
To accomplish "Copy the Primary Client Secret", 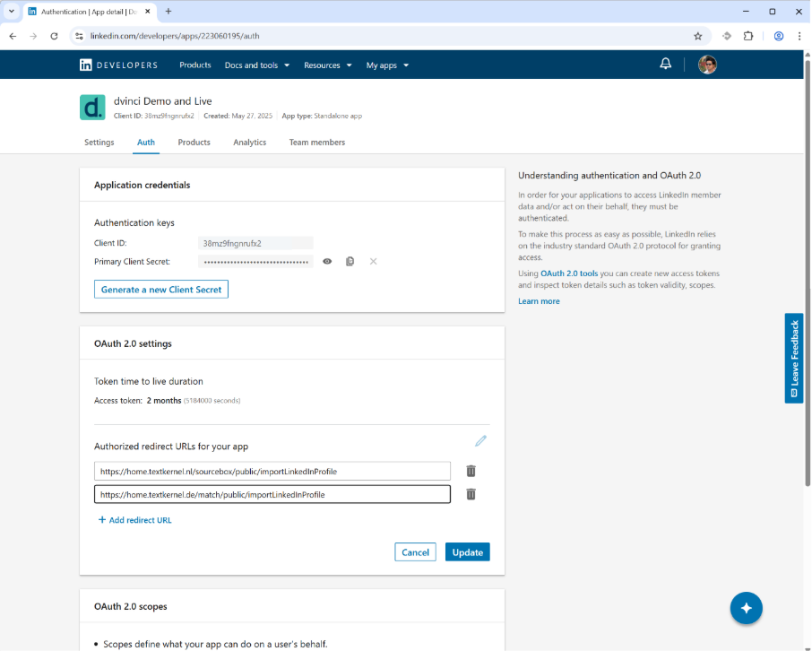I will [x=350, y=261].
